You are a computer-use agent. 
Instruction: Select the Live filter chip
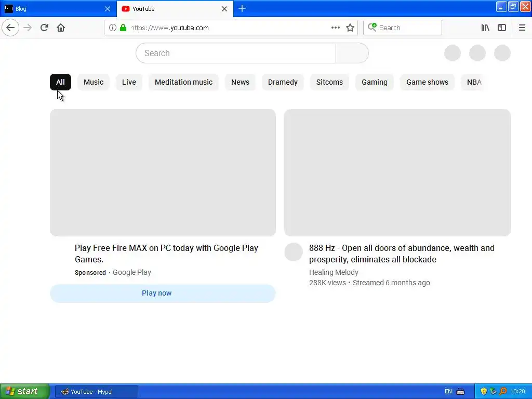129,82
